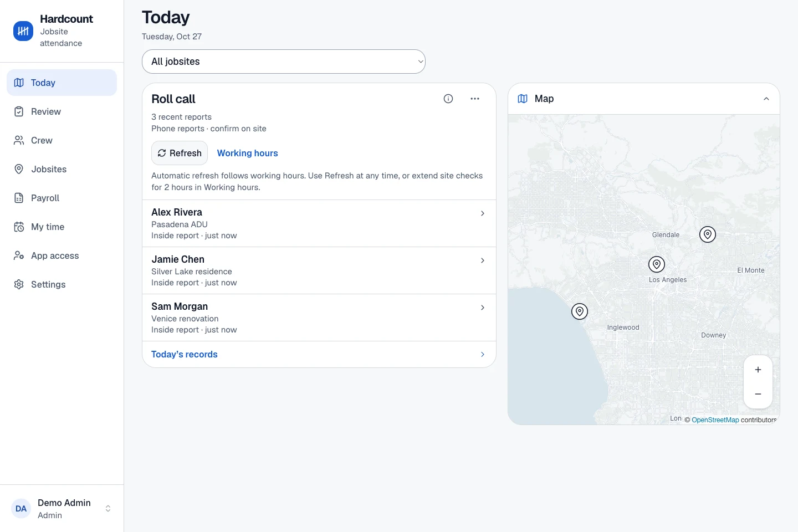Click the Crew people icon

click(19, 140)
